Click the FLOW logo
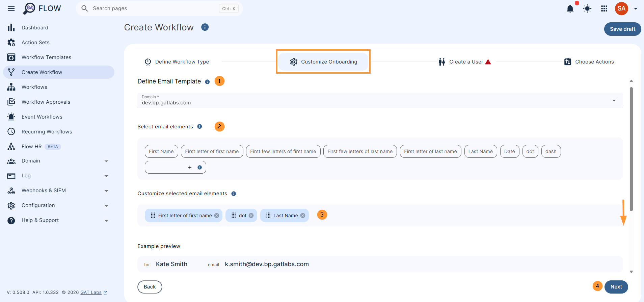The width and height of the screenshot is (644, 302). pyautogui.click(x=42, y=8)
